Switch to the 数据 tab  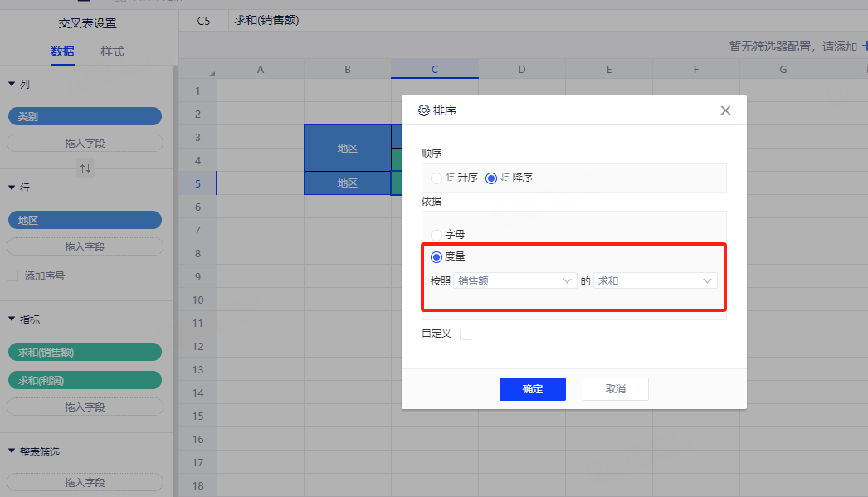coord(62,51)
